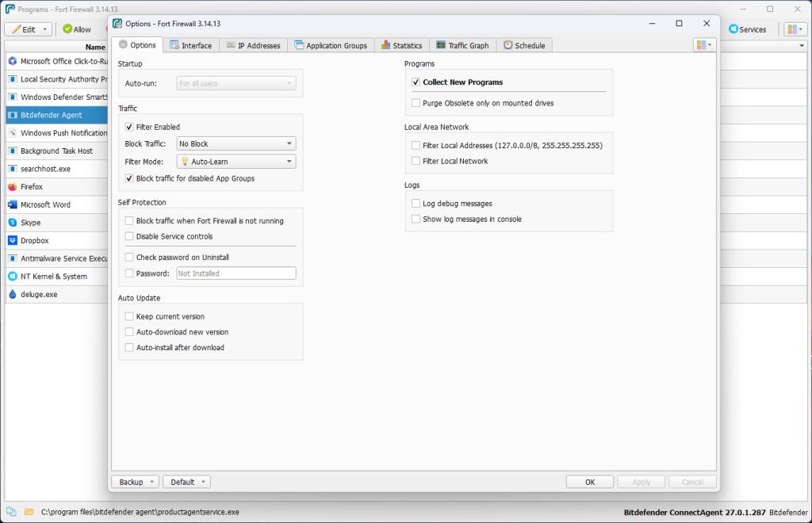The image size is (812, 523).
Task: Click the Services button in Programs window
Action: [x=747, y=29]
